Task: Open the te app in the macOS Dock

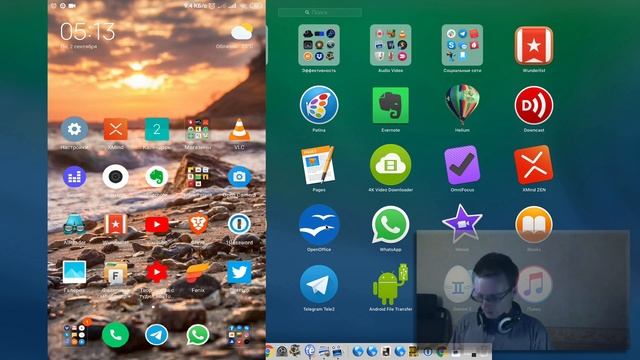Action: click(310, 351)
